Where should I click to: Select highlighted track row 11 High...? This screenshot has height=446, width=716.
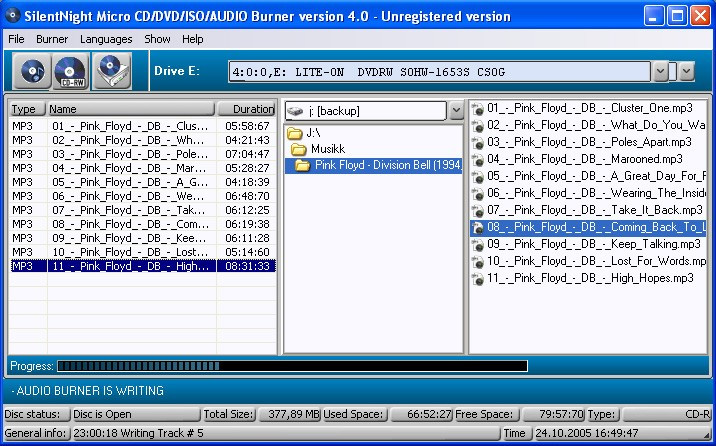pos(143,266)
